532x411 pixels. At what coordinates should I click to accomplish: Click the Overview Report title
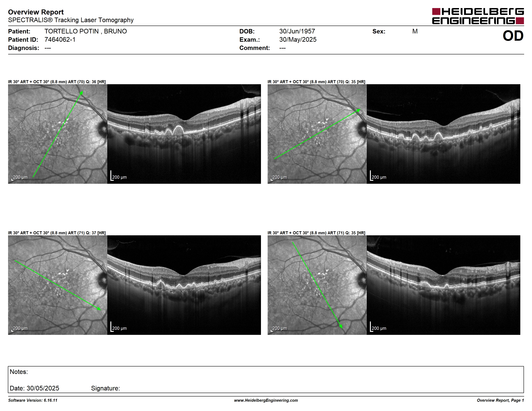[36, 12]
